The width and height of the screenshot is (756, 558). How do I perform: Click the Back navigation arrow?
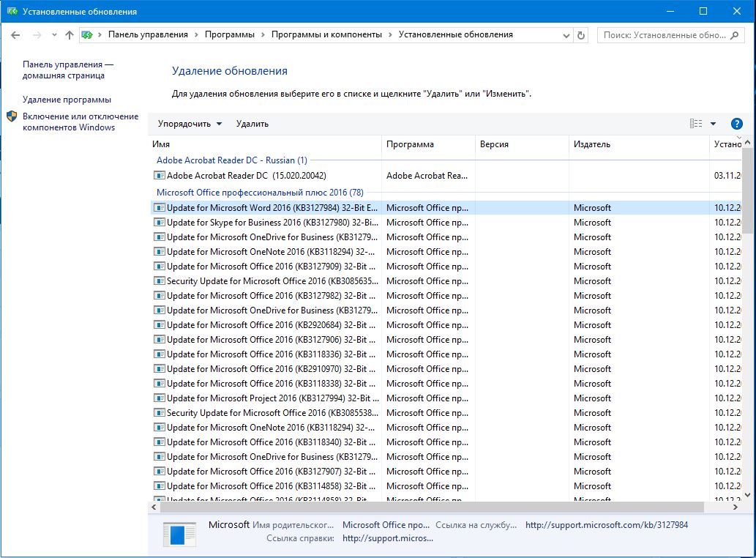(16, 34)
